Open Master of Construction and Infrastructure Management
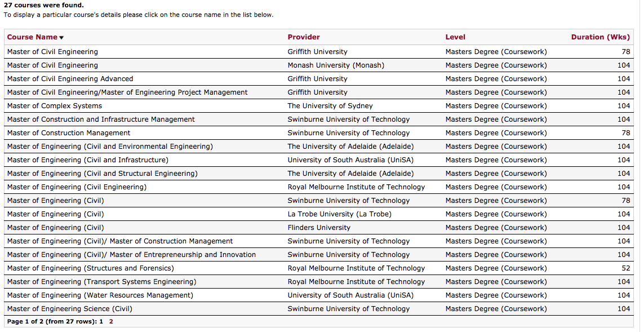 pos(101,119)
